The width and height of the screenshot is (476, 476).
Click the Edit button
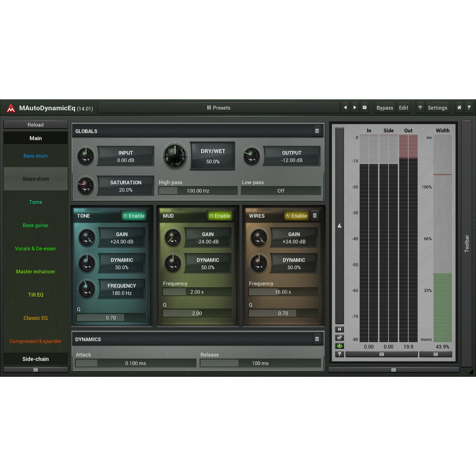[x=403, y=108]
